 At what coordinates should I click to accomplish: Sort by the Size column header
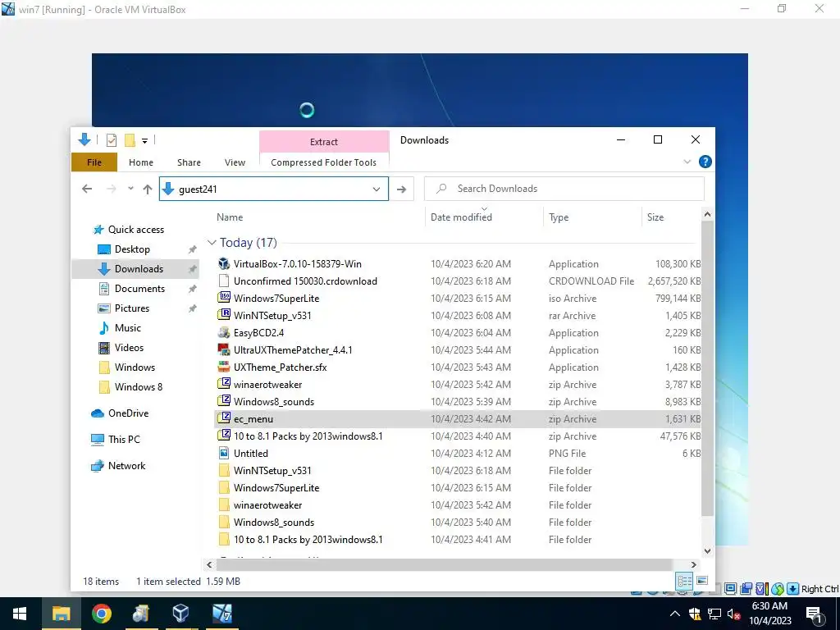pos(655,217)
